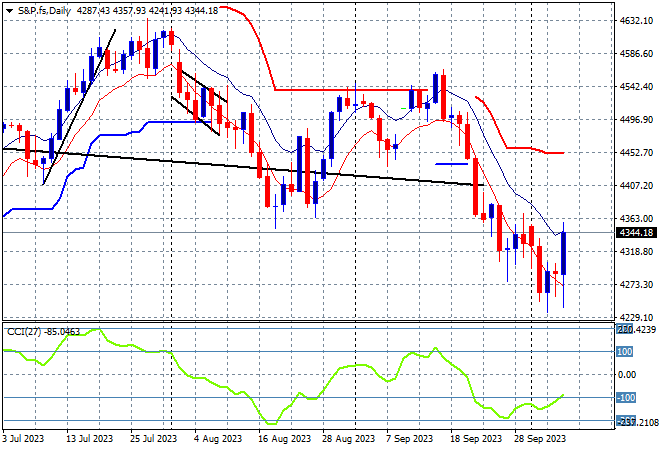The width and height of the screenshot is (660, 450).
Task: Click the 100 level marker on CCI scale
Action: tap(624, 351)
